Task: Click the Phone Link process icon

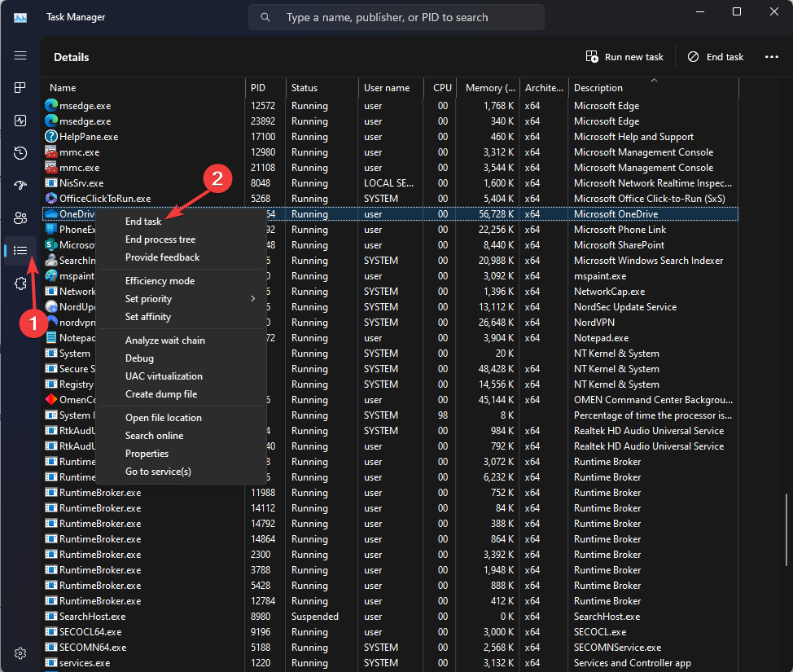Action: 51,229
